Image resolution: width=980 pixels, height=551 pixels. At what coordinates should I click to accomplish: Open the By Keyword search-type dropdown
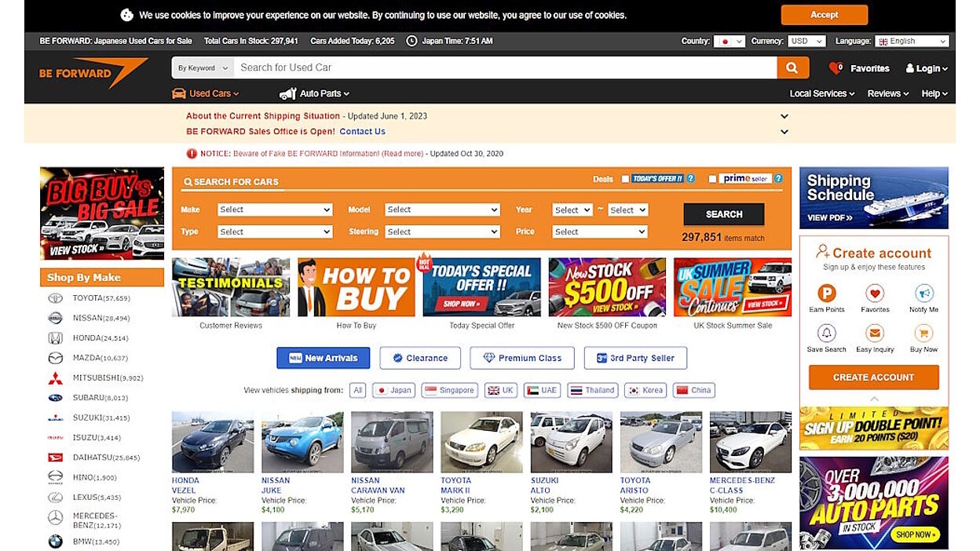coord(203,68)
